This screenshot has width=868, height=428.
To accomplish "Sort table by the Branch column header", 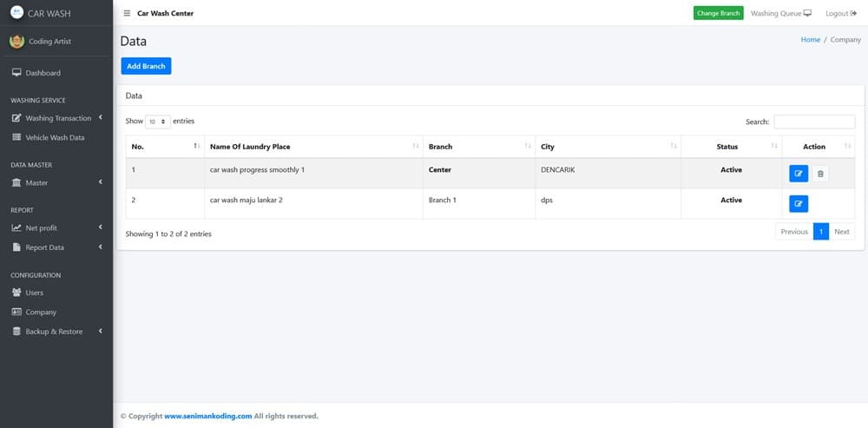I will coord(477,147).
